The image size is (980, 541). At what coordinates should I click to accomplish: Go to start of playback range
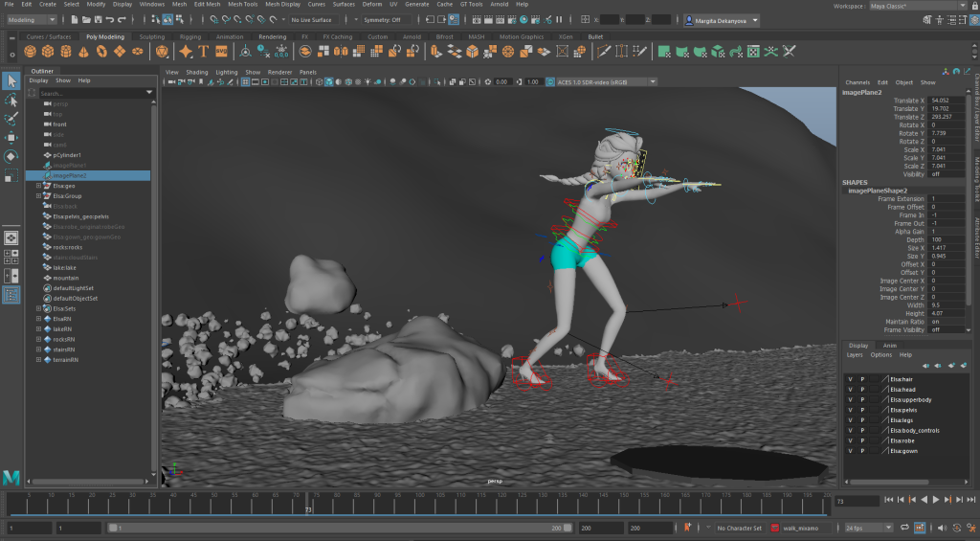click(x=889, y=500)
